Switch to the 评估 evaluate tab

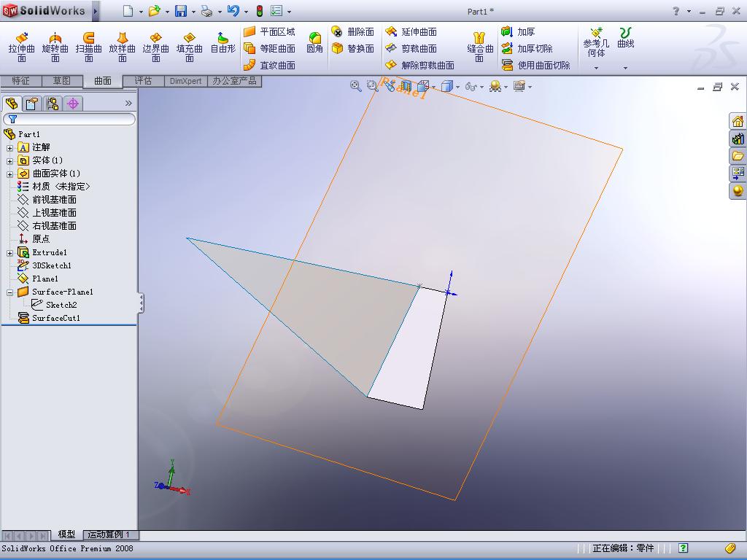(x=143, y=81)
